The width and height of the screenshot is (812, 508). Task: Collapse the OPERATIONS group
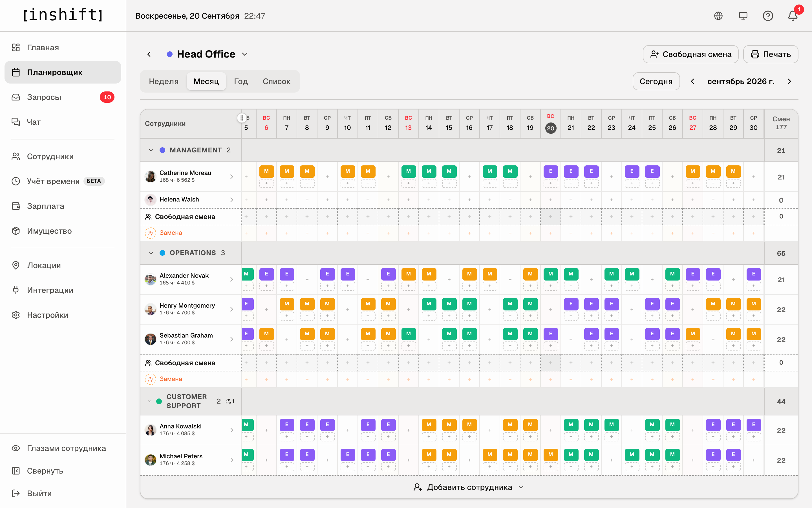(x=151, y=253)
